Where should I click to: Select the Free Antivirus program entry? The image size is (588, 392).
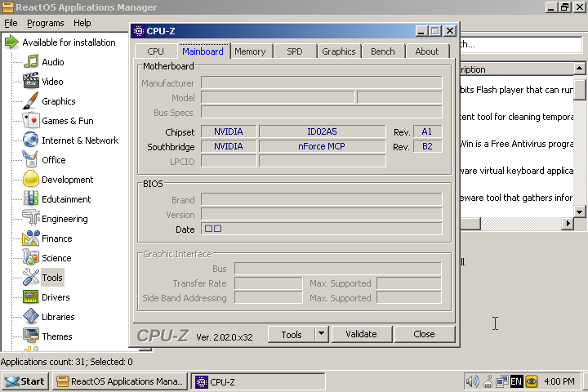(x=517, y=144)
